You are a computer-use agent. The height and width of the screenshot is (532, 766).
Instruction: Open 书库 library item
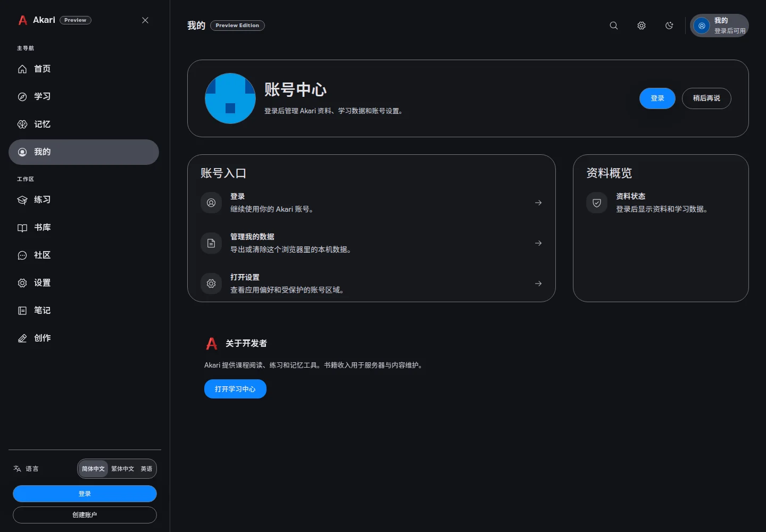coord(84,228)
